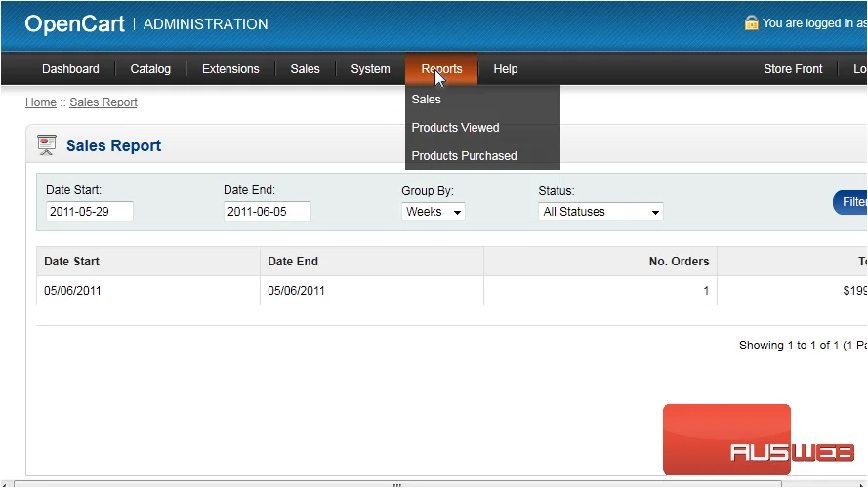The width and height of the screenshot is (868, 488).
Task: Select the 05/06/2011 Date End cell
Action: click(x=372, y=291)
